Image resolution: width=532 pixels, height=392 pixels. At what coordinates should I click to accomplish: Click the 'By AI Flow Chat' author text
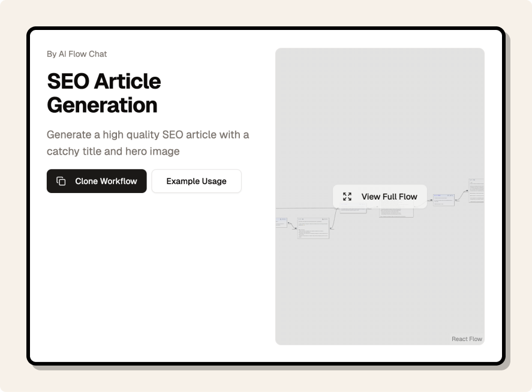point(77,54)
